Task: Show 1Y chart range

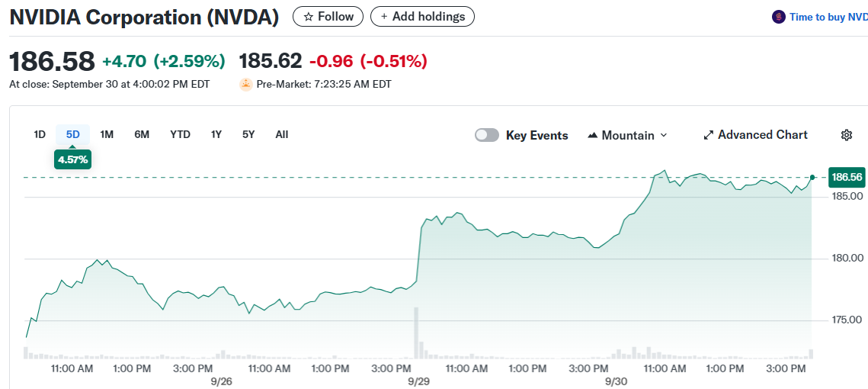Action: [x=216, y=134]
